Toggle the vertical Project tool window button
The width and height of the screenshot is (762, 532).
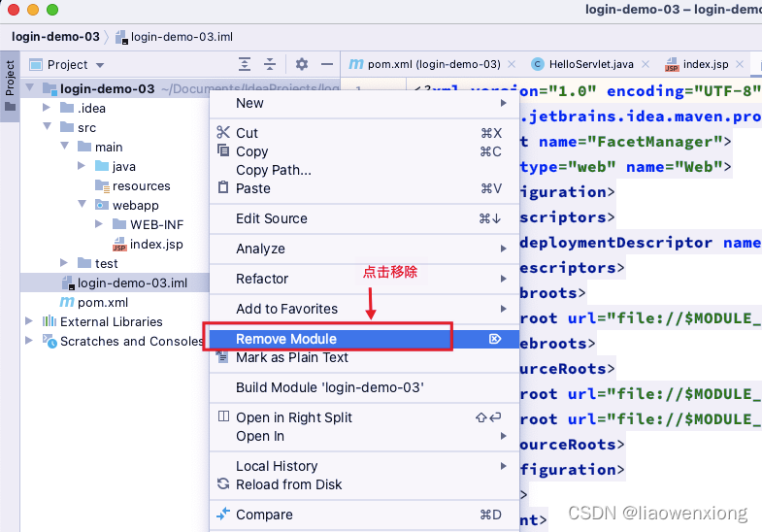(x=10, y=86)
